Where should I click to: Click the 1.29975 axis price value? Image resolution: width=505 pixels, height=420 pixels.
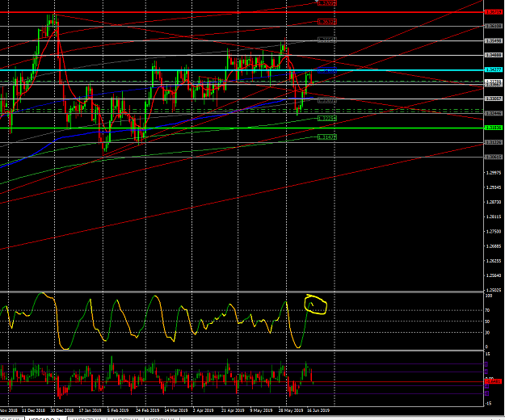[494, 173]
